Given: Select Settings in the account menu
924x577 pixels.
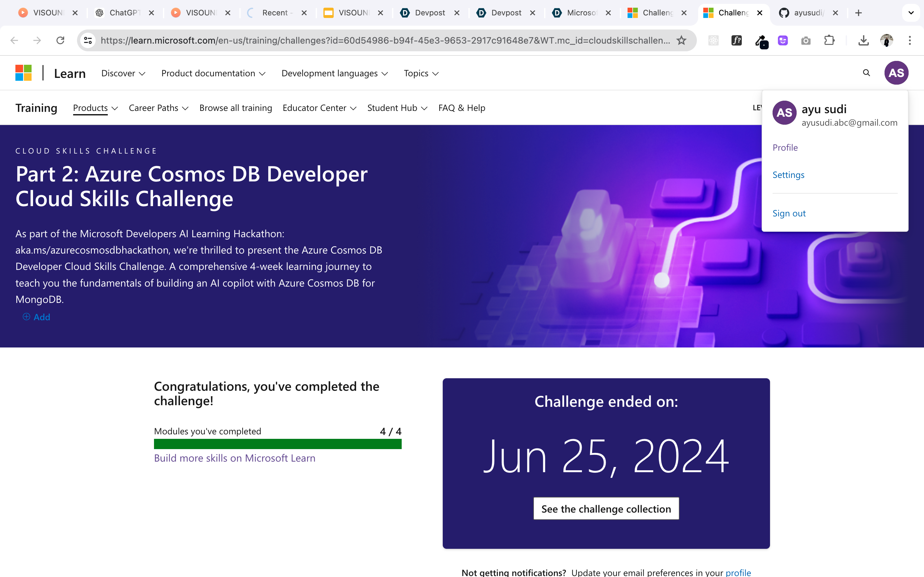Looking at the screenshot, I should click(x=788, y=175).
